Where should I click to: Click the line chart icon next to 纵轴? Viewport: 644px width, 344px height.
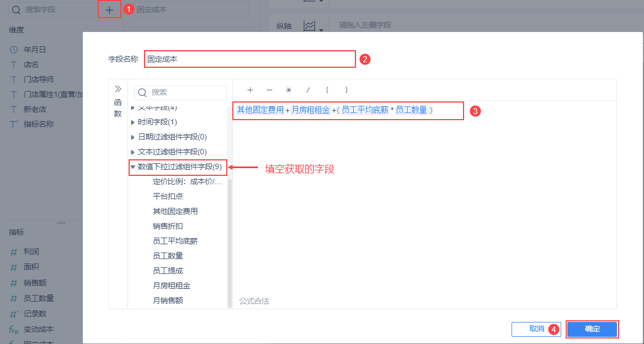click(x=310, y=25)
